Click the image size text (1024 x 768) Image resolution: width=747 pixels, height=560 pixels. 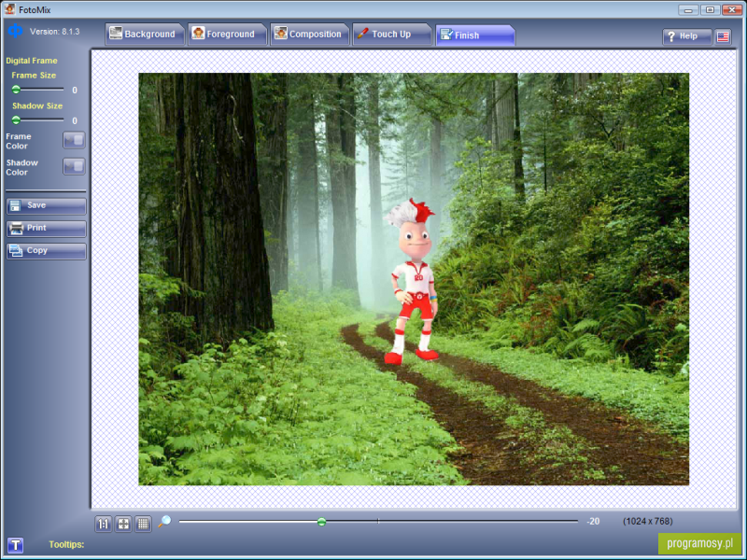(x=647, y=522)
